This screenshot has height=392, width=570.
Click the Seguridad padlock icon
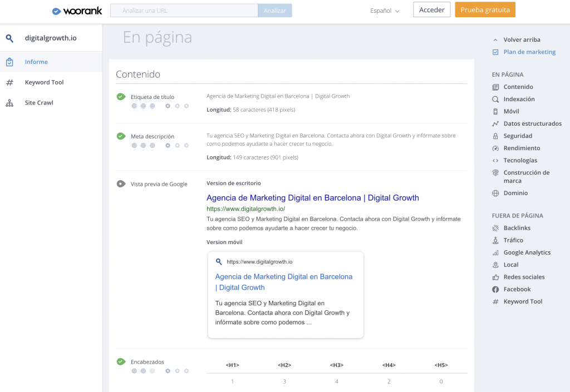tap(495, 136)
